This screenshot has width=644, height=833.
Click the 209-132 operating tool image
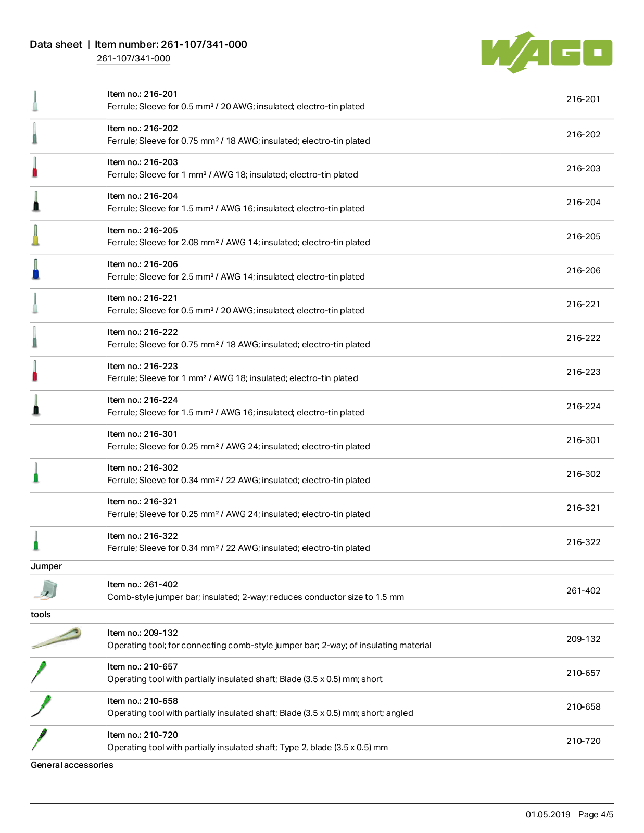(x=56, y=638)
